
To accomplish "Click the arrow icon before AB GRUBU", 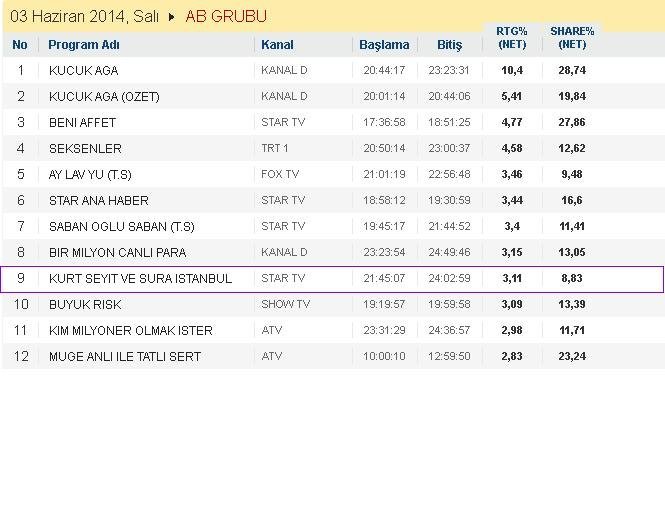I will (172, 17).
